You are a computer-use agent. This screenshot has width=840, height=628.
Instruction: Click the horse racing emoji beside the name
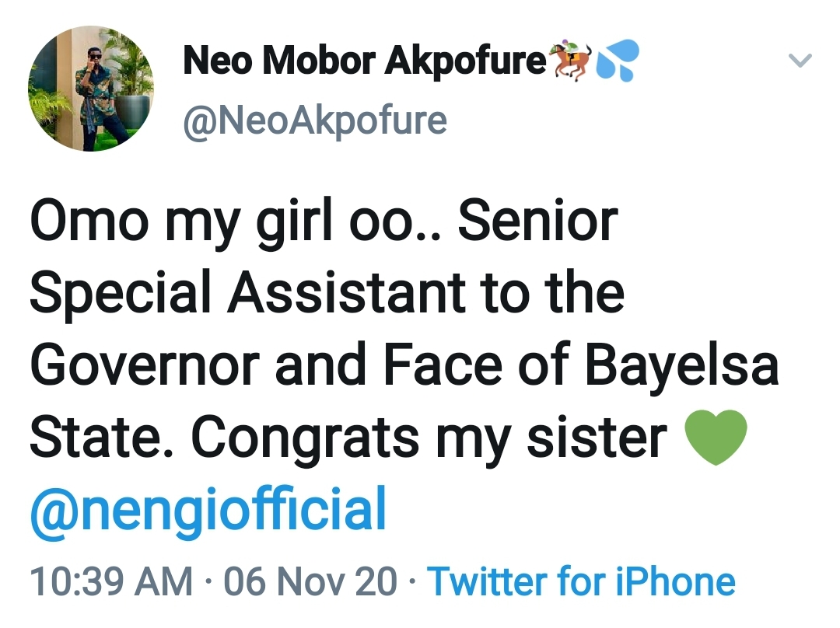(x=572, y=61)
